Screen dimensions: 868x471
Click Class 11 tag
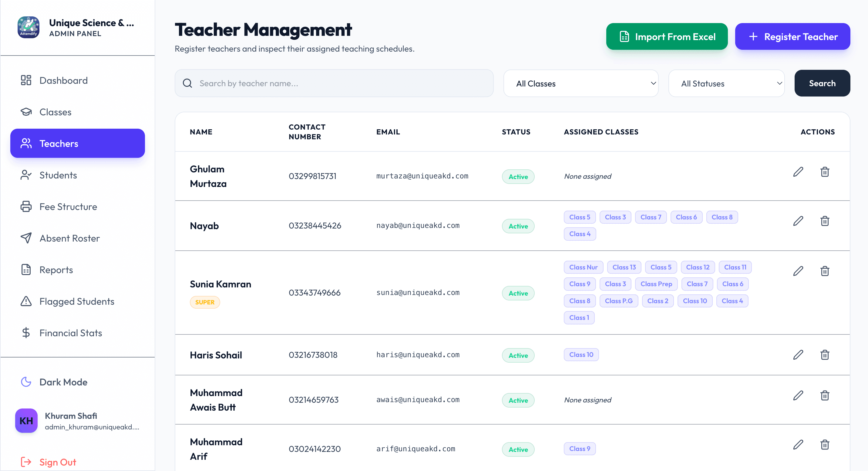[735, 267]
